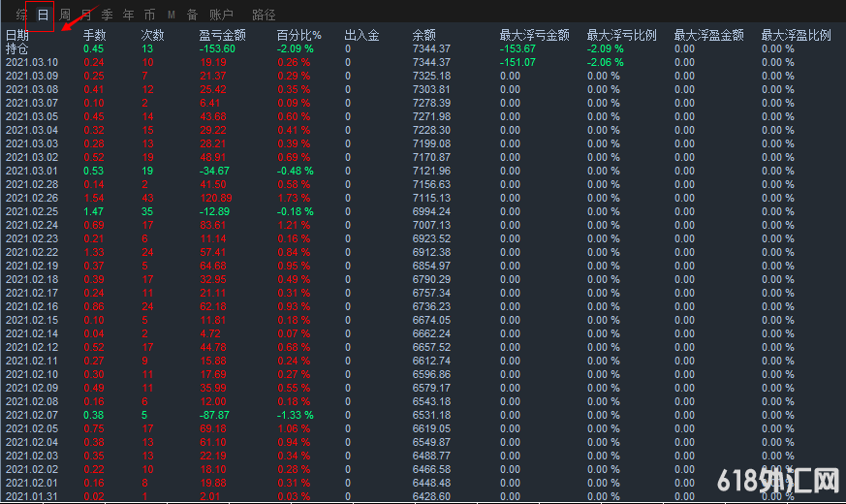
Task: Open the 备 tab
Action: [x=192, y=15]
